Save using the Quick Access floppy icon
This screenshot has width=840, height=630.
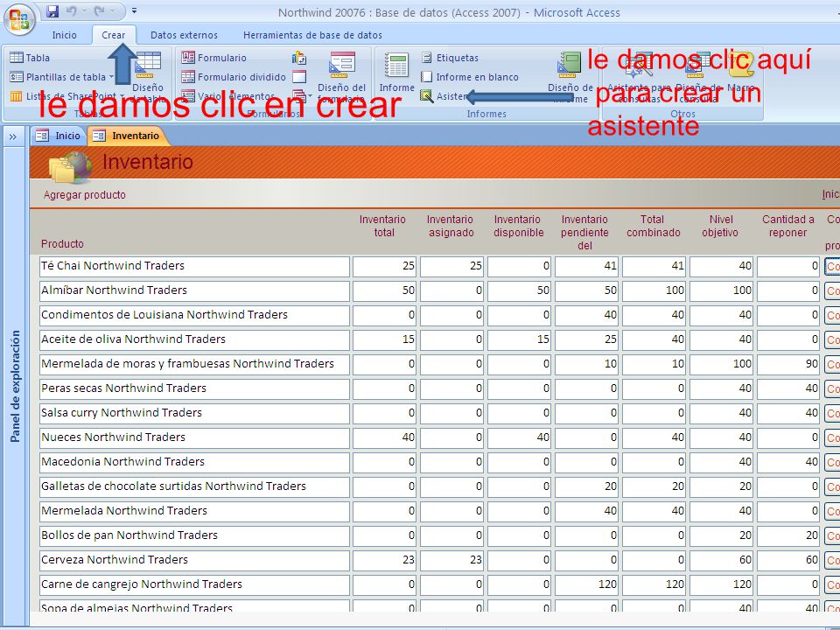point(52,11)
